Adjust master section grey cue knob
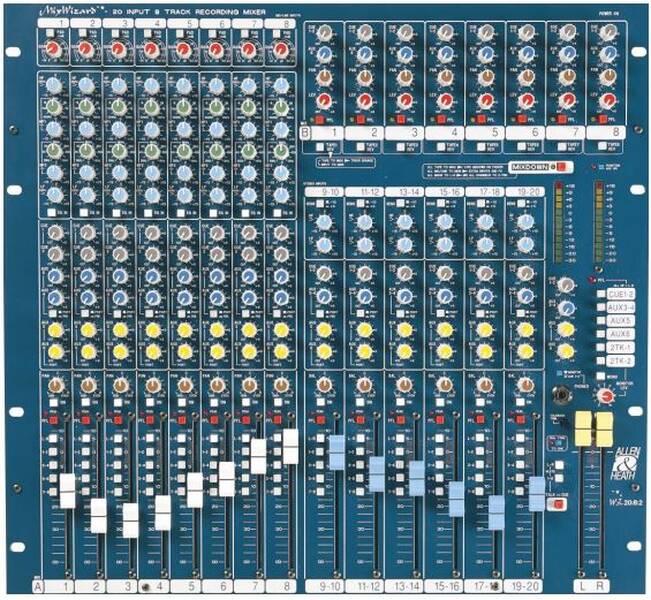 (x=565, y=285)
